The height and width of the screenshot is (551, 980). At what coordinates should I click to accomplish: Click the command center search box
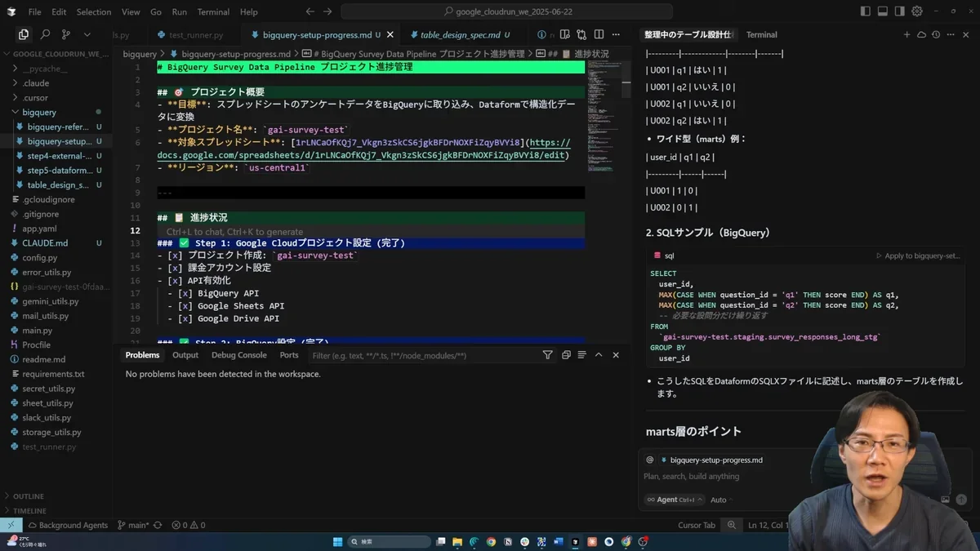[506, 11]
